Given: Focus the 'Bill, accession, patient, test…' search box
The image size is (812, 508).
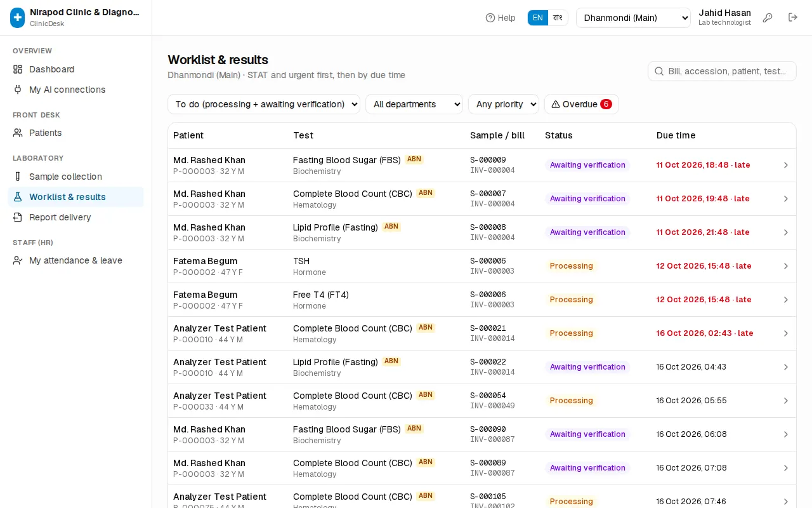Looking at the screenshot, I should 722,71.
